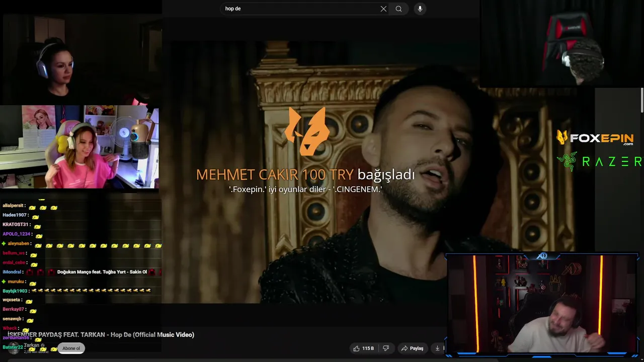
Task: Click the 'MEHMET CAKIR 100 TRY bağışladı' alert text
Action: click(305, 174)
